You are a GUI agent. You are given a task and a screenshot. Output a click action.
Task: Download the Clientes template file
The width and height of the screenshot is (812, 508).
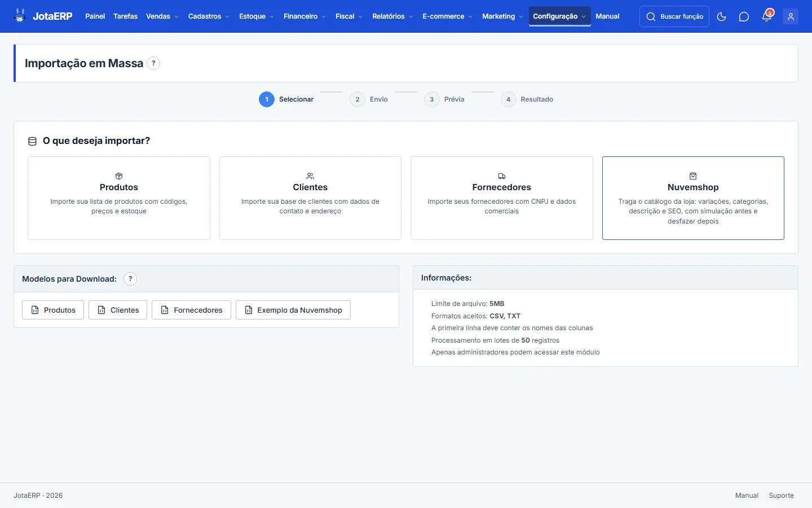coord(118,310)
